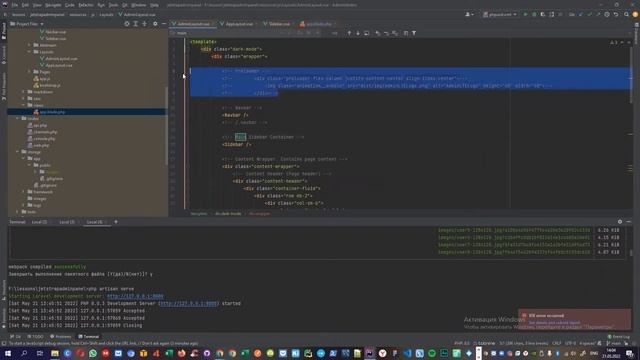Open the Window menu
The height and width of the screenshot is (360, 640).
click(138, 5)
